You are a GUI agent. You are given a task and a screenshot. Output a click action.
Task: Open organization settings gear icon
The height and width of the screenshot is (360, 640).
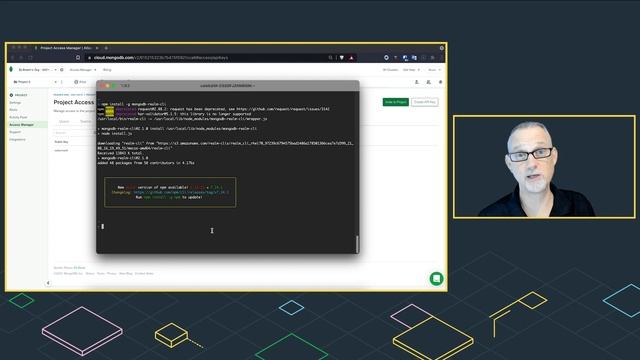point(62,70)
